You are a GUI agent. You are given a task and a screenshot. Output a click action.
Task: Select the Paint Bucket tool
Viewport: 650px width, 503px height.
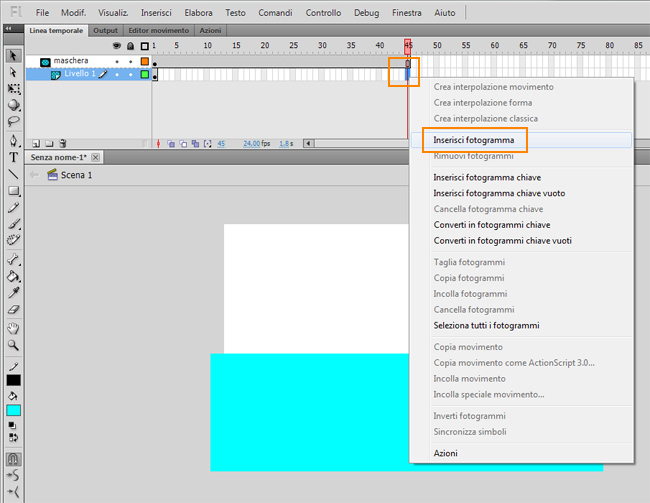(x=13, y=276)
